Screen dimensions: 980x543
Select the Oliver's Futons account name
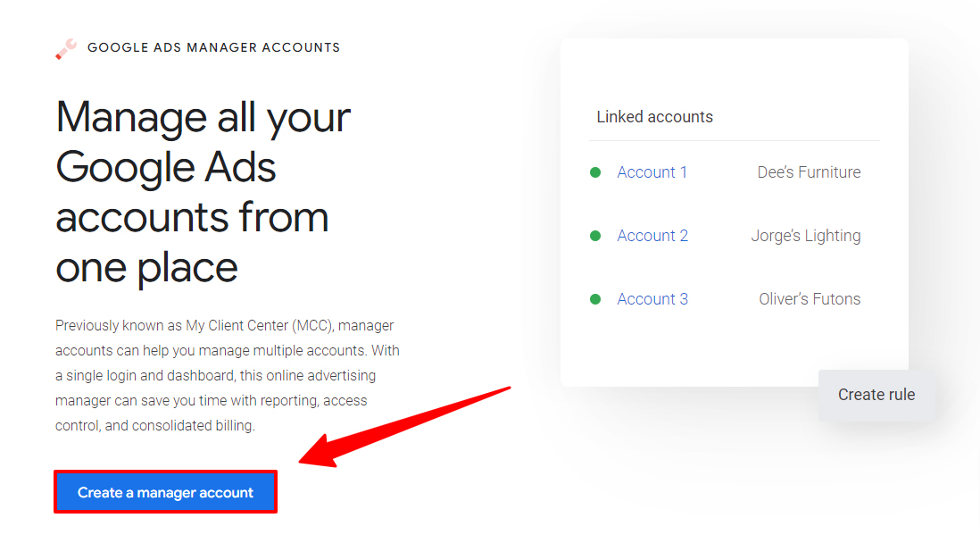point(810,299)
